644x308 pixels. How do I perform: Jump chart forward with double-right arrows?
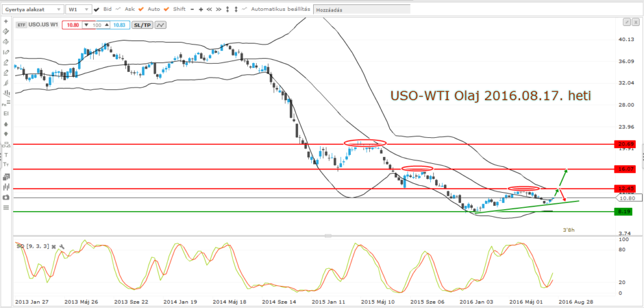[x=218, y=9]
